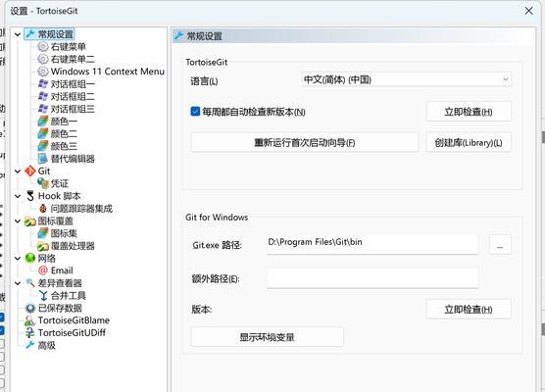Collapse the 常规设置 tree node
This screenshot has width=545, height=392.
coord(18,34)
